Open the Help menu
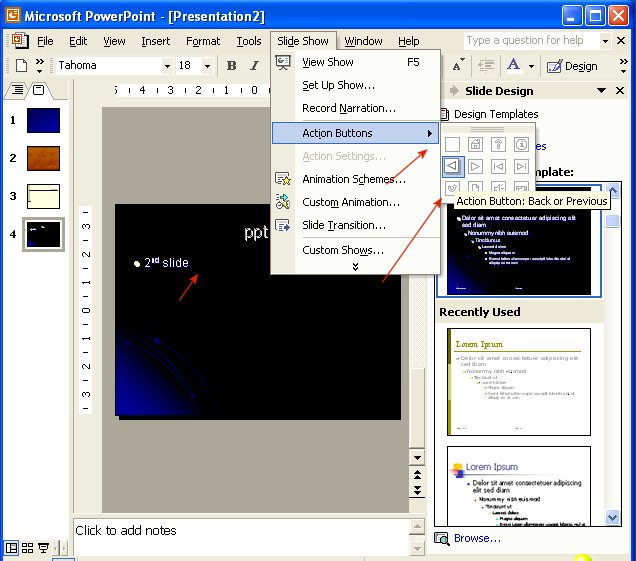The width and height of the screenshot is (636, 561). click(408, 41)
